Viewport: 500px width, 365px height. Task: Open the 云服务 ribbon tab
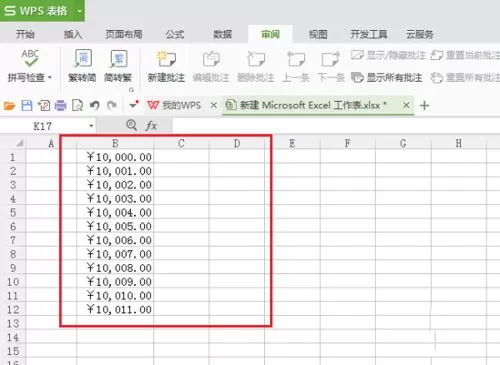click(x=420, y=34)
